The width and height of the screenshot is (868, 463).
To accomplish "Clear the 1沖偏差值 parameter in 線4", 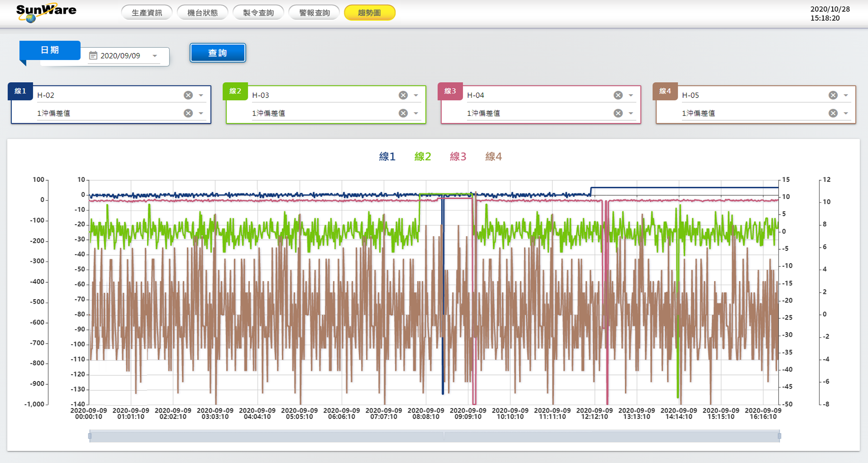I will (x=833, y=113).
